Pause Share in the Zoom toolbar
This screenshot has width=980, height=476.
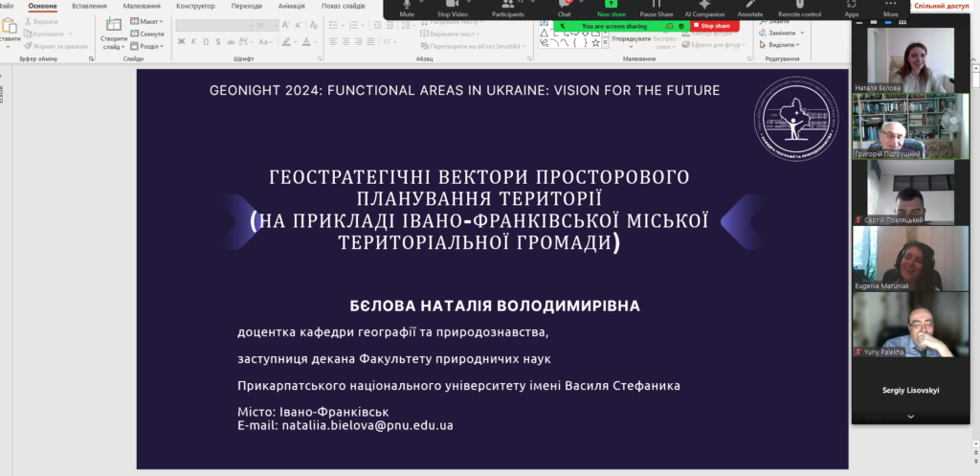pos(657,7)
